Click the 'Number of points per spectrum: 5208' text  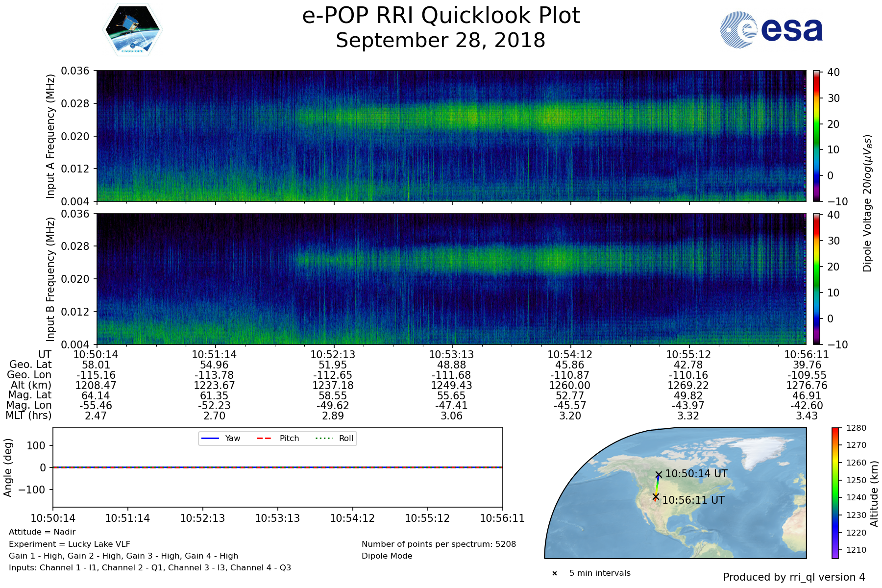pos(439,544)
